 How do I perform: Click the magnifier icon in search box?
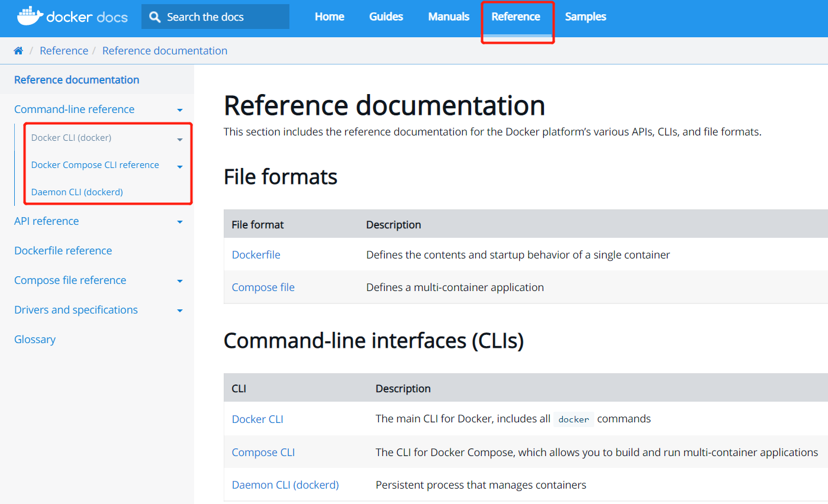[x=155, y=17]
